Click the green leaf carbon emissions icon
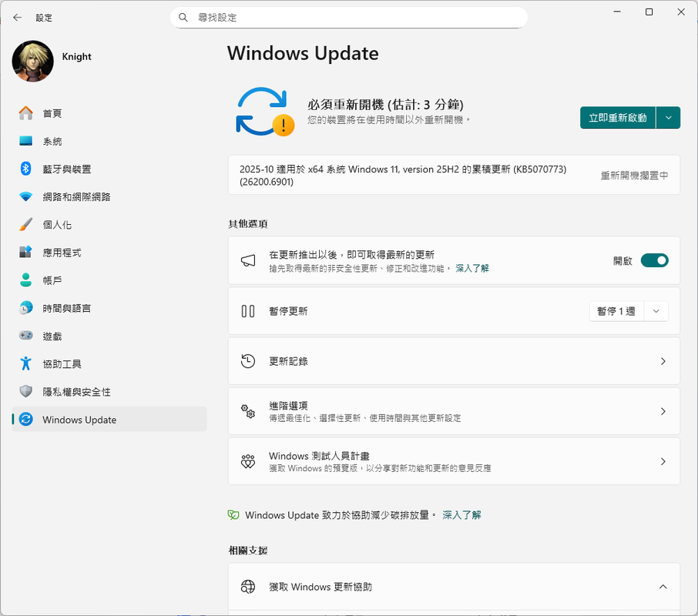The width and height of the screenshot is (698, 616). [x=233, y=515]
